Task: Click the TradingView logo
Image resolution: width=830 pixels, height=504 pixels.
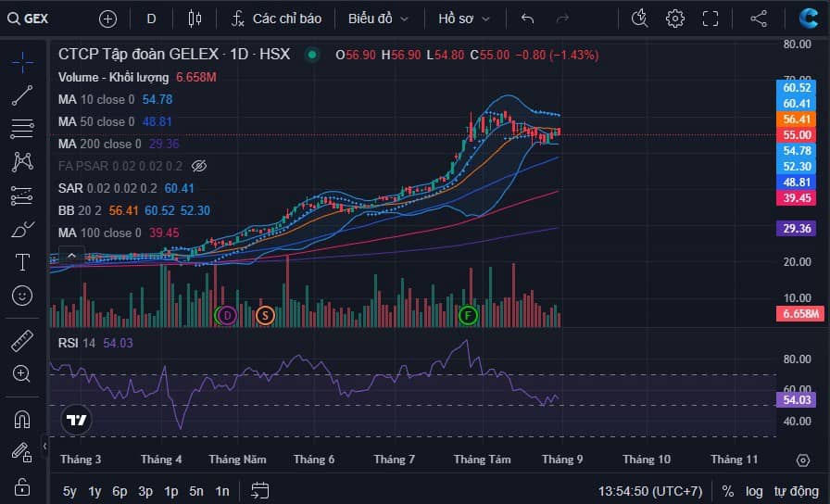Action: pyautogui.click(x=77, y=421)
